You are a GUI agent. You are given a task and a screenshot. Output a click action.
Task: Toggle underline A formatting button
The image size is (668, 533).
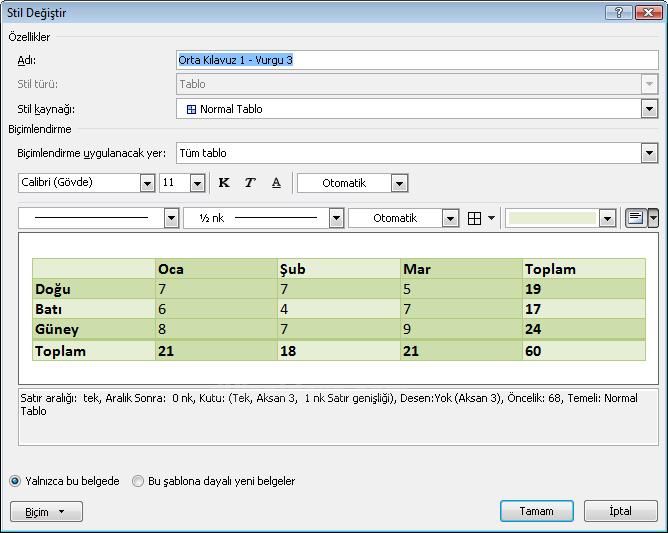click(276, 183)
